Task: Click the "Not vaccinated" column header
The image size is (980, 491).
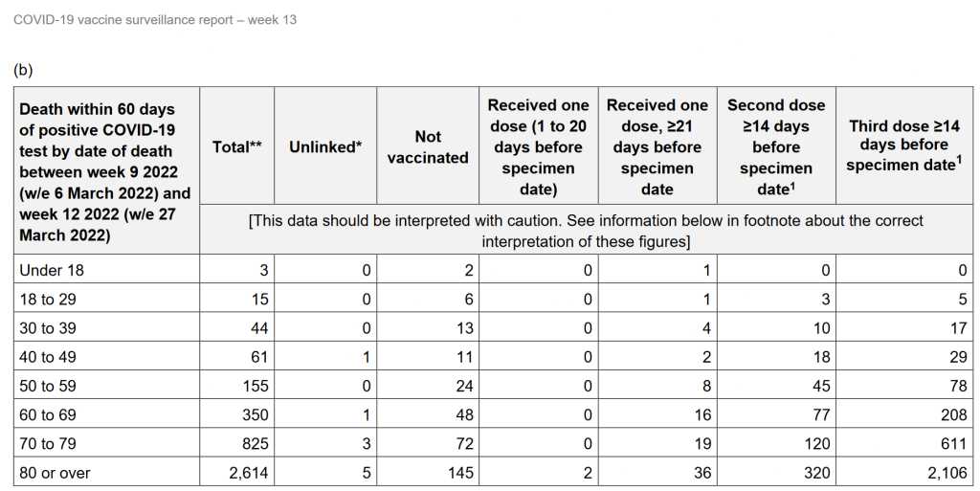Action: (x=428, y=147)
